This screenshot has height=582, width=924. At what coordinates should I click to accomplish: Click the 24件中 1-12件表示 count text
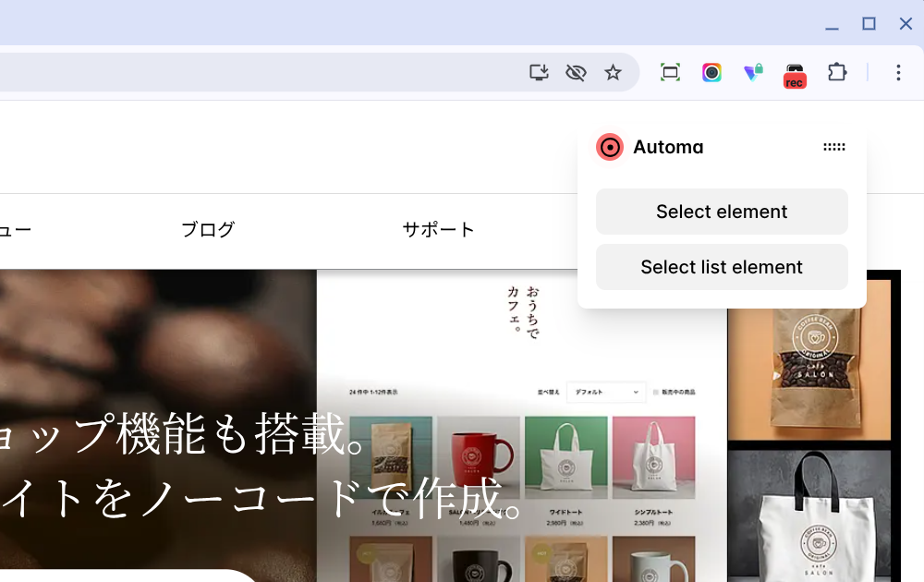coord(373,392)
